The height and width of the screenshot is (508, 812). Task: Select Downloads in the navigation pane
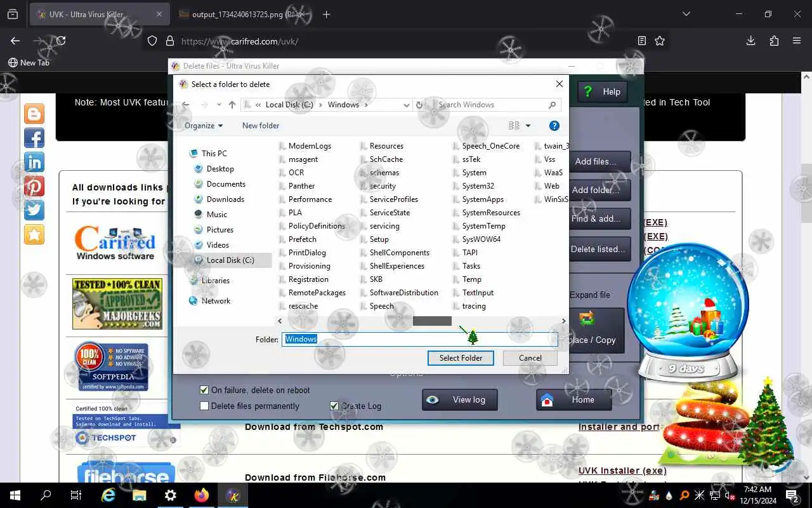click(225, 199)
